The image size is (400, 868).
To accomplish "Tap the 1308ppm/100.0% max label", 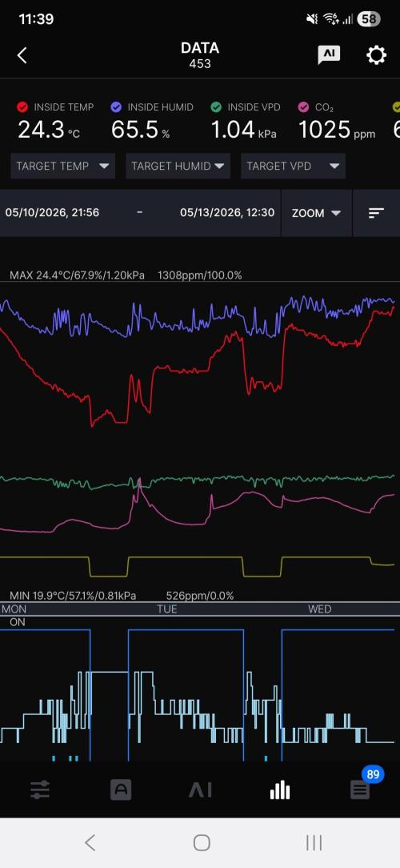I will click(x=200, y=275).
